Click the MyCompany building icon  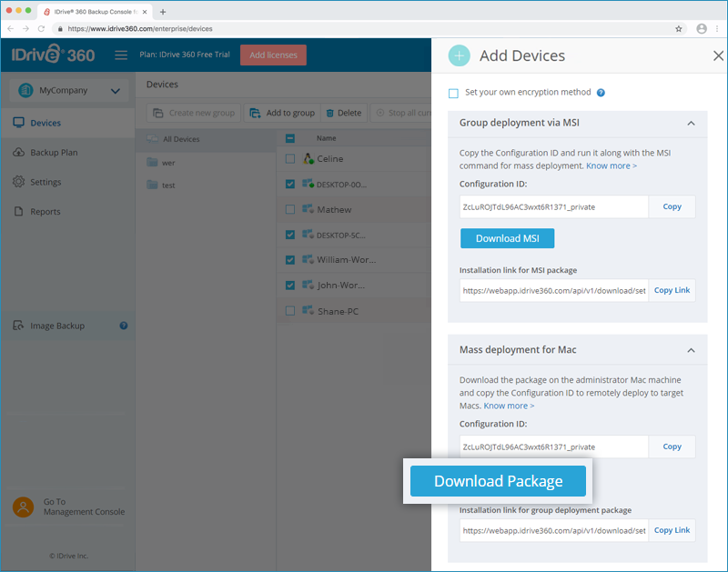pyautogui.click(x=25, y=90)
